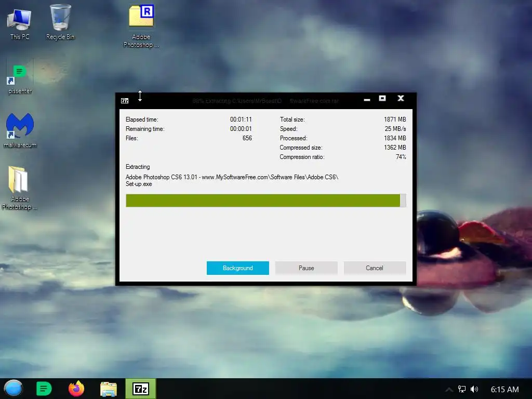
Task: Click the Set-up.exe file path text
Action: point(232,180)
